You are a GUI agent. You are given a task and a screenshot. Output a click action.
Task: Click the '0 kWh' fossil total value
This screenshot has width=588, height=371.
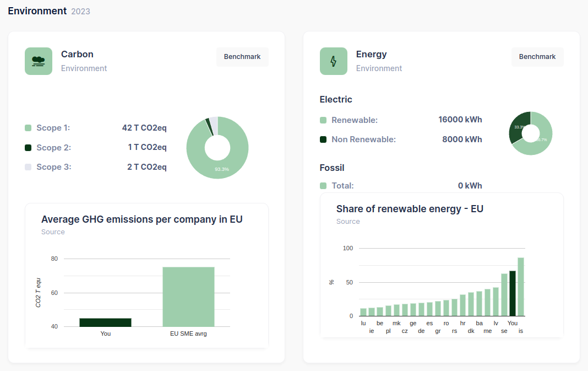tap(470, 186)
